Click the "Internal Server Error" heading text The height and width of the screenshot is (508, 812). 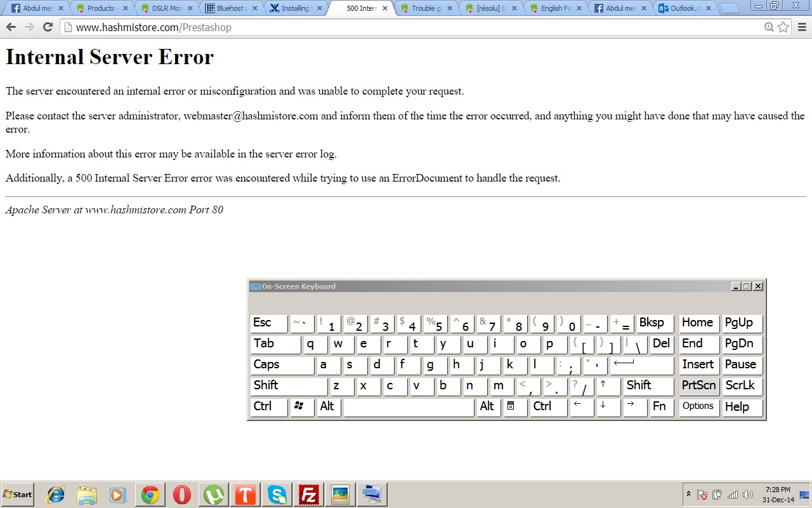click(x=110, y=57)
